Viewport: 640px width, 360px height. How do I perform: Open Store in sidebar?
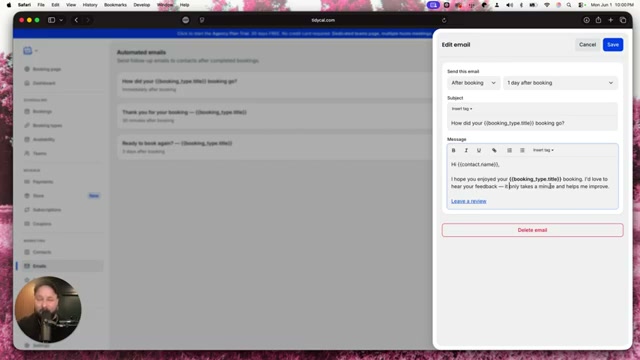click(62, 196)
